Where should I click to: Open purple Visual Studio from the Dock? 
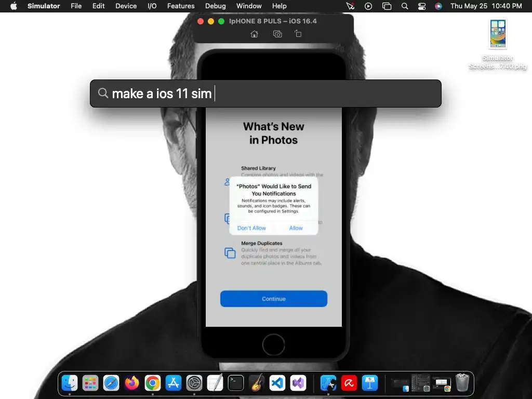(298, 383)
